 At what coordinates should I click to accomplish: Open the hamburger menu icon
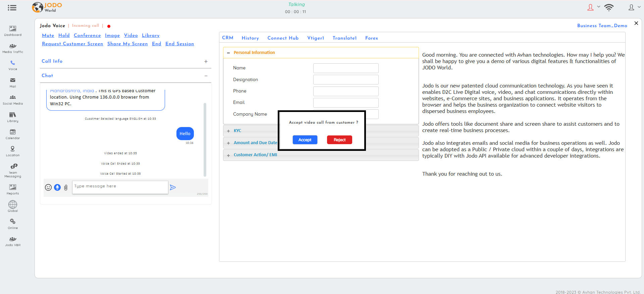12,8
